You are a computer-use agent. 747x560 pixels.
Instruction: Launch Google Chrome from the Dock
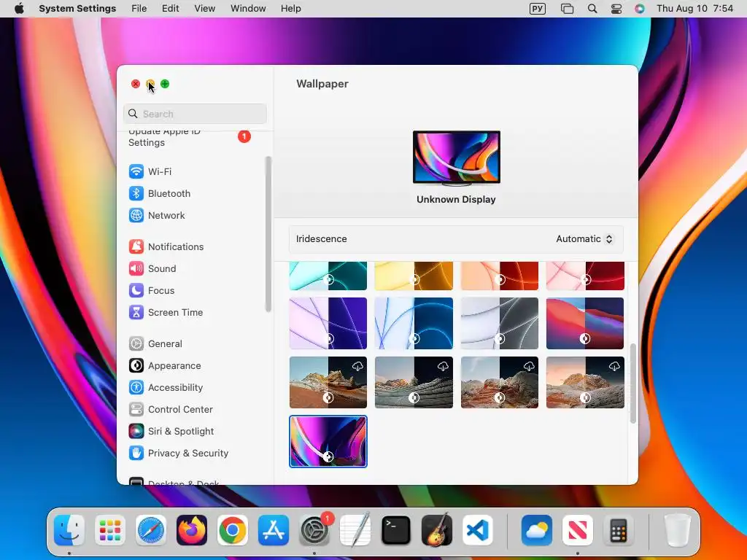(x=233, y=530)
